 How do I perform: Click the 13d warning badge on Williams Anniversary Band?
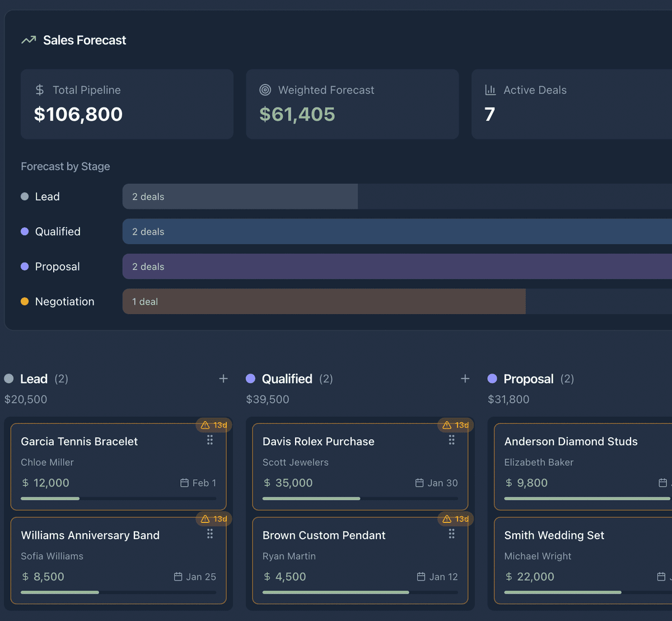(213, 519)
